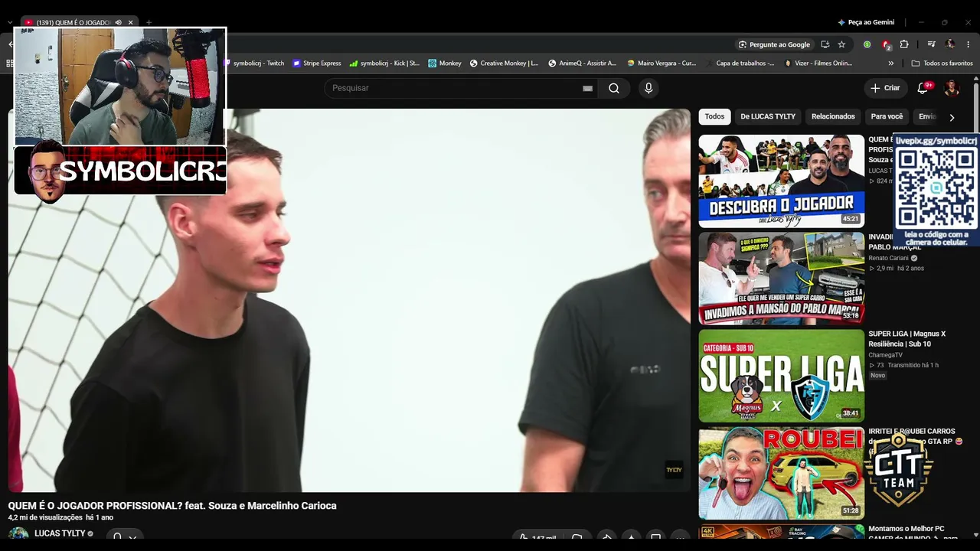Viewport: 980px width, 551px height.
Task: Click the red extension icon with the 2 badge
Action: 886,44
